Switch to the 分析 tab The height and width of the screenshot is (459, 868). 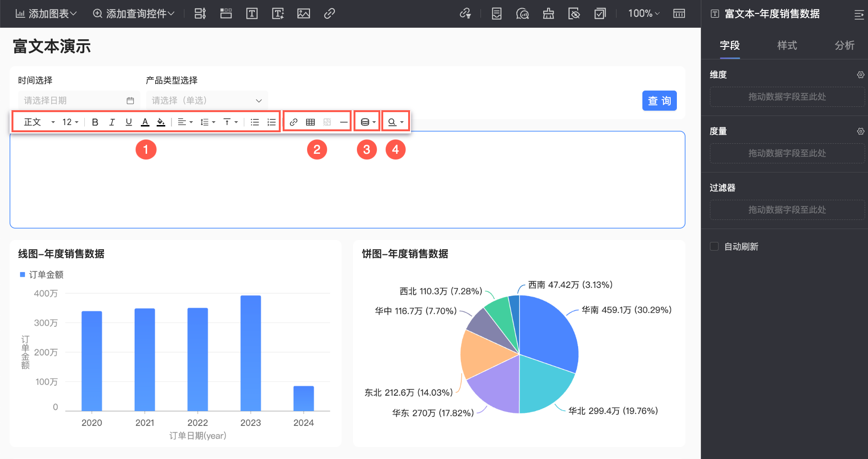[845, 46]
